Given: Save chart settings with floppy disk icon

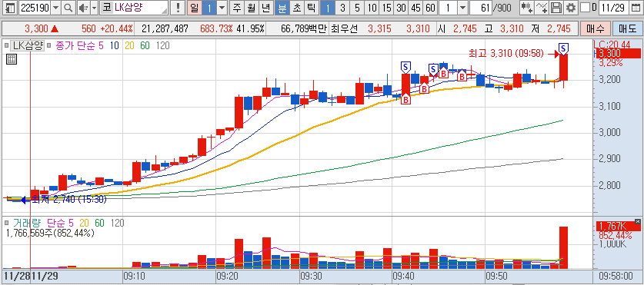Looking at the screenshot, I should [x=556, y=8].
